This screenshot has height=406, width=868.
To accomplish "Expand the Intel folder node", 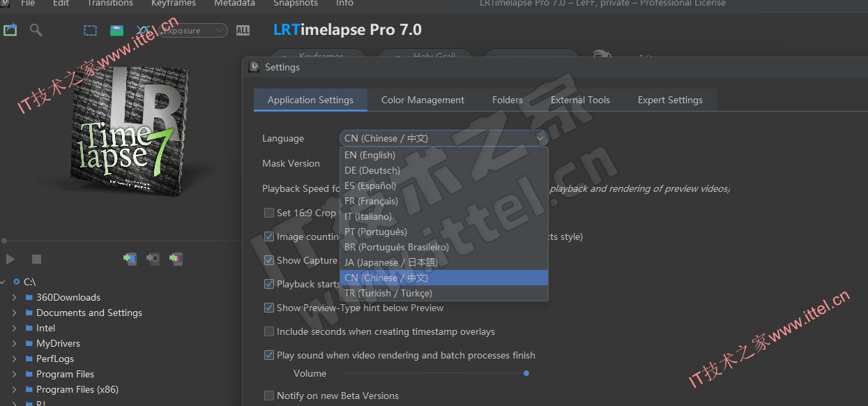I will tap(14, 328).
